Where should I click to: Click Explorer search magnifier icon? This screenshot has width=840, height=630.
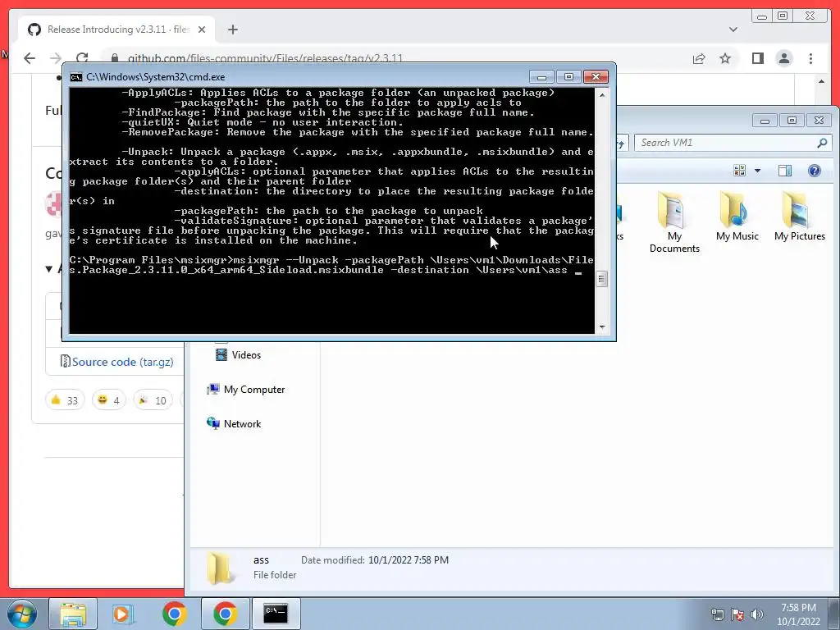(822, 143)
